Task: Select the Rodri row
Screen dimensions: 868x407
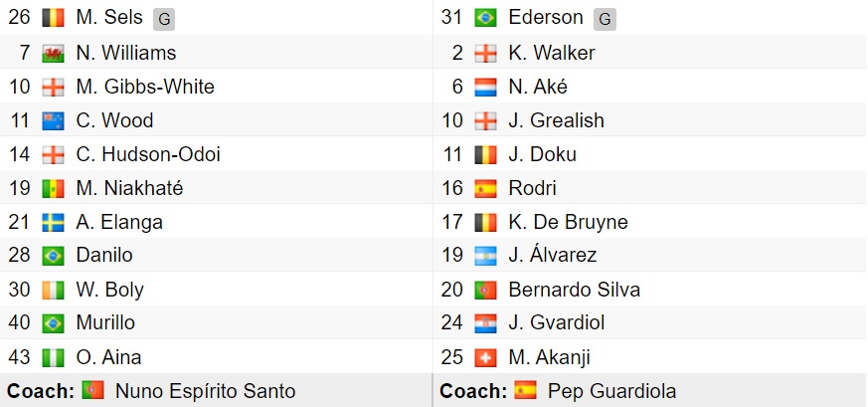Action: [650, 188]
